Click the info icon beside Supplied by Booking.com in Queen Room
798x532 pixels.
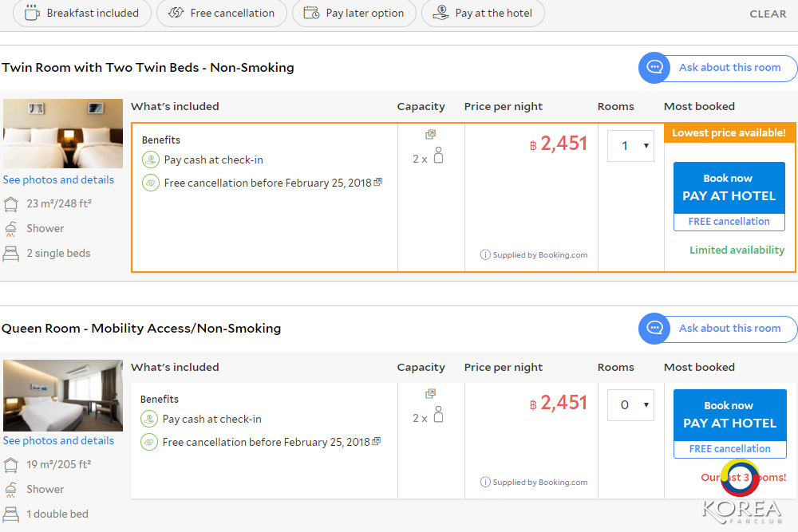[x=485, y=483]
